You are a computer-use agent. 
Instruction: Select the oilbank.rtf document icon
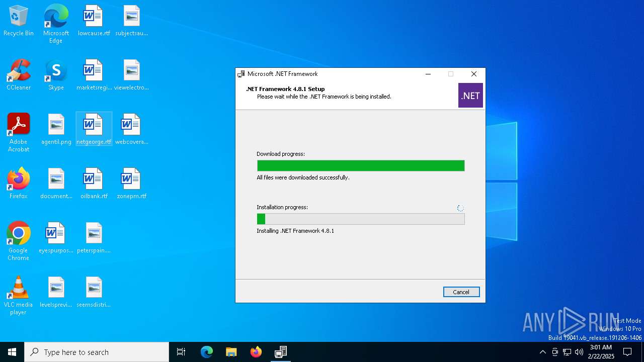(94, 184)
